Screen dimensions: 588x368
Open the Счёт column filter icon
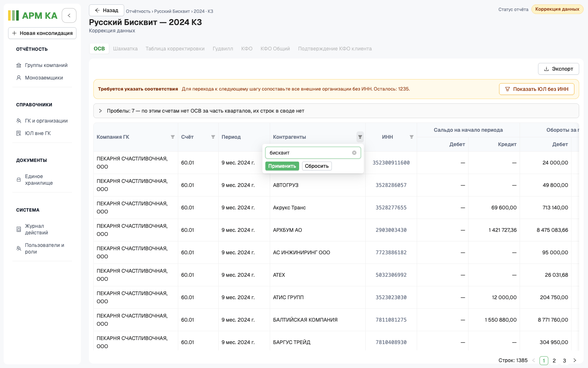(213, 137)
